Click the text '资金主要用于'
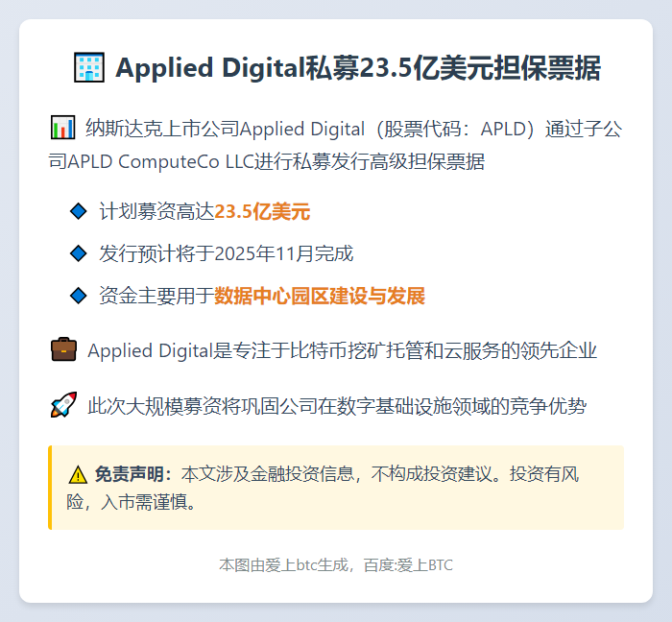 pyautogui.click(x=156, y=296)
